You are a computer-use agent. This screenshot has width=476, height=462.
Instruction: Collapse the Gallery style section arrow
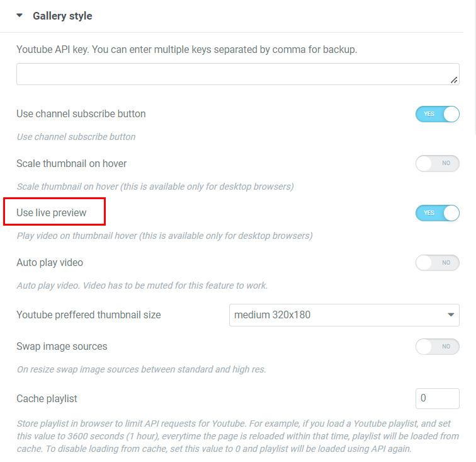pos(20,16)
